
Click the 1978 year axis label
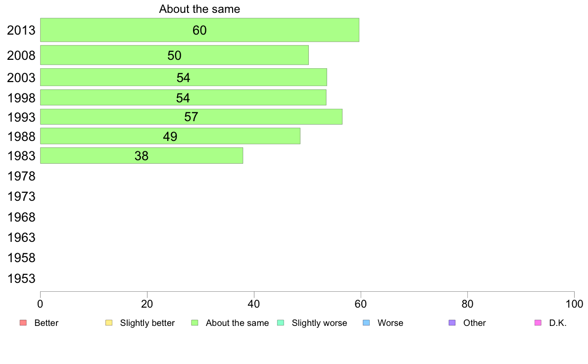click(21, 176)
